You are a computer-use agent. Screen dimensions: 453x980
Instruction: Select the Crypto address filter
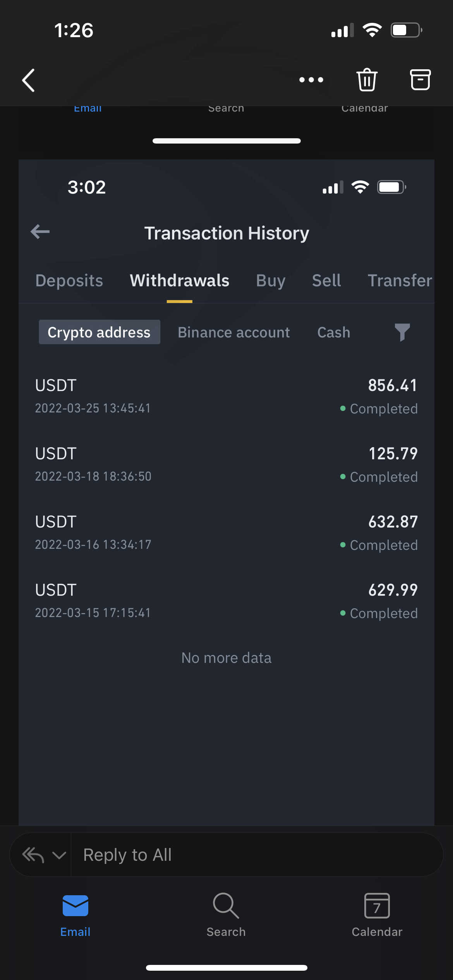99,332
